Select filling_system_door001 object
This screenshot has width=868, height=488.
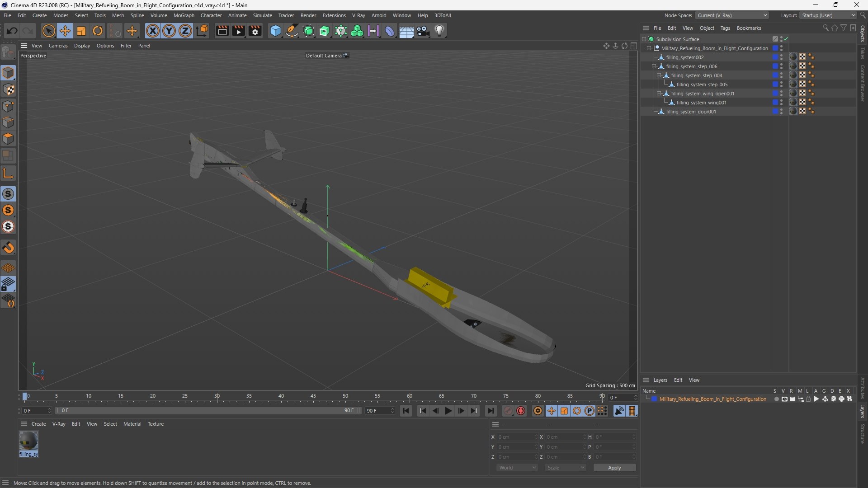(x=691, y=112)
